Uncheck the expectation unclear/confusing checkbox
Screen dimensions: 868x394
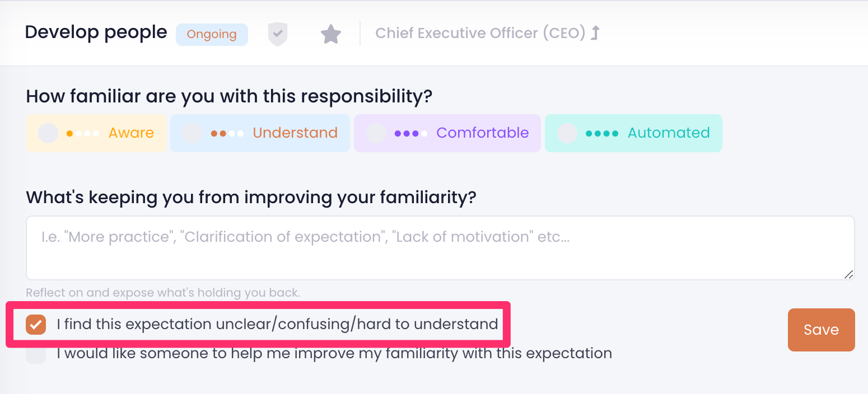pyautogui.click(x=36, y=324)
